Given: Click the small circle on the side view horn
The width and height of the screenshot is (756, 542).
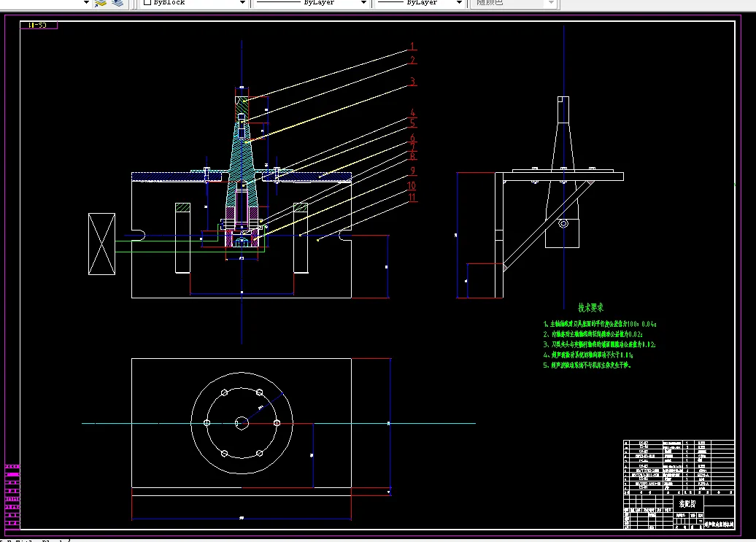Looking at the screenshot, I should click(563, 223).
